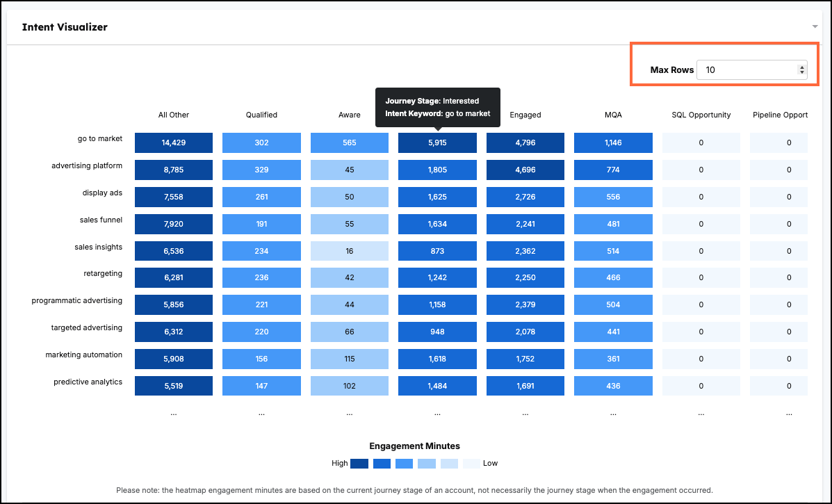Click the ellipsis below the Engaged column

tap(525, 413)
